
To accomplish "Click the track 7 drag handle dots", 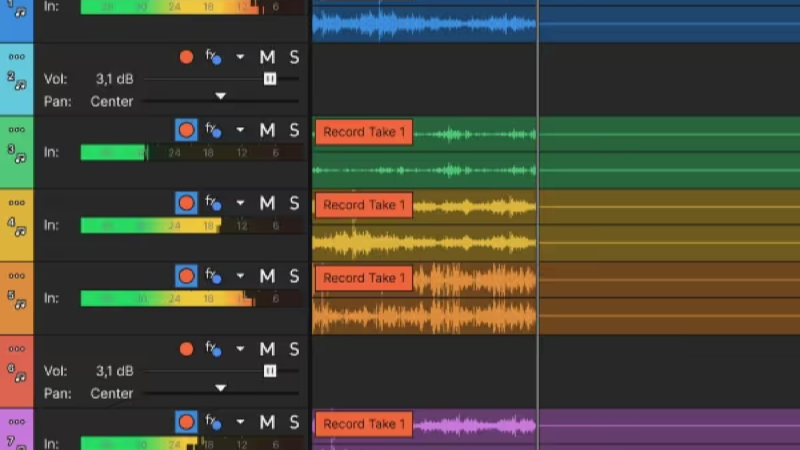I will coord(17,421).
